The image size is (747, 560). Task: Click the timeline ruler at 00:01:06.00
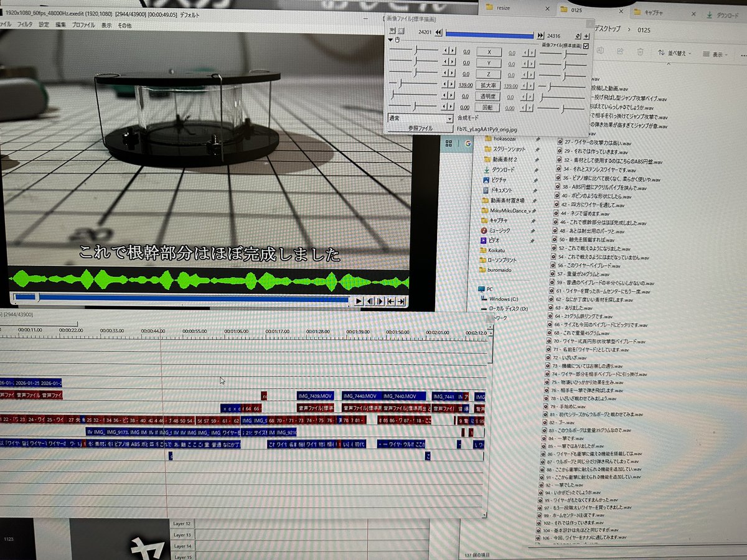236,332
